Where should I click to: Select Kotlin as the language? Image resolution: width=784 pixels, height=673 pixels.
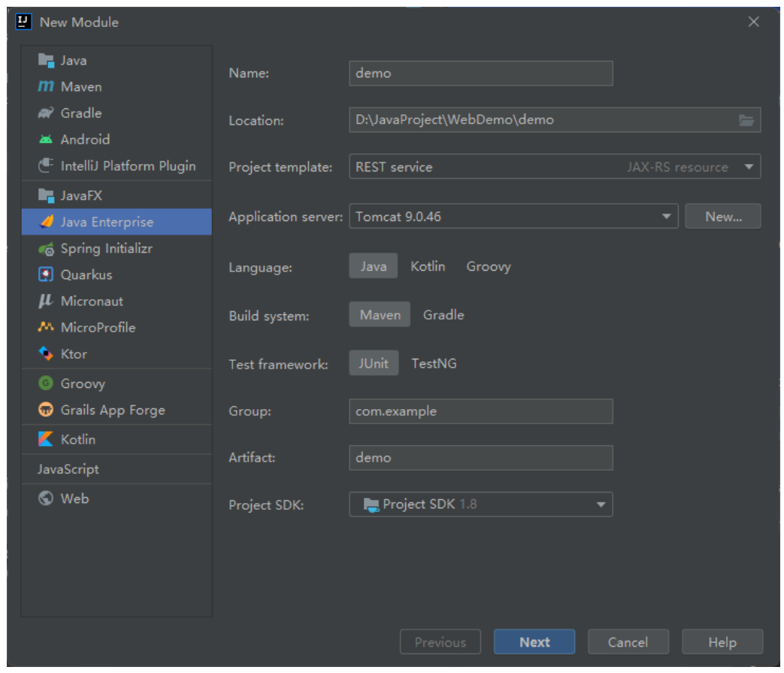(428, 267)
